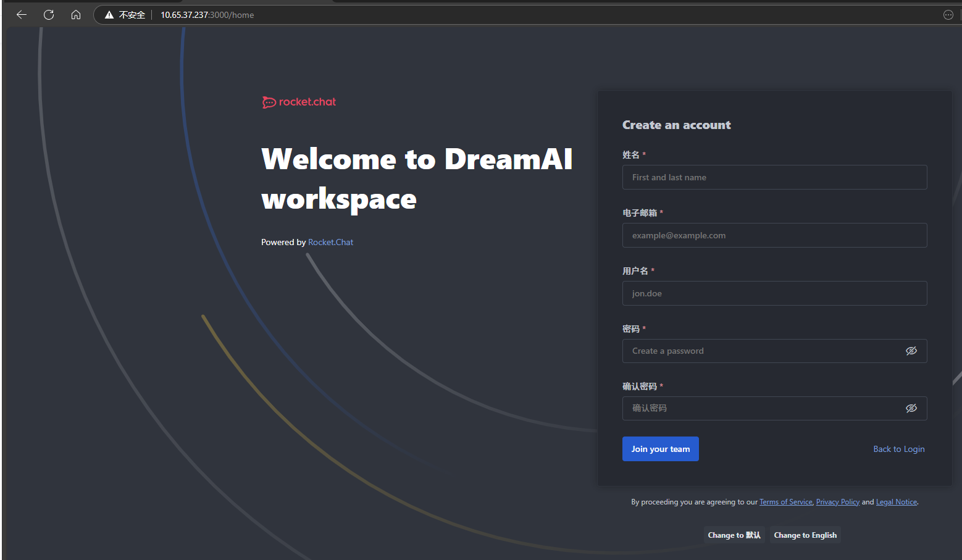Click the Welcome to DreamAI workspace heading
962x560 pixels.
tap(417, 179)
